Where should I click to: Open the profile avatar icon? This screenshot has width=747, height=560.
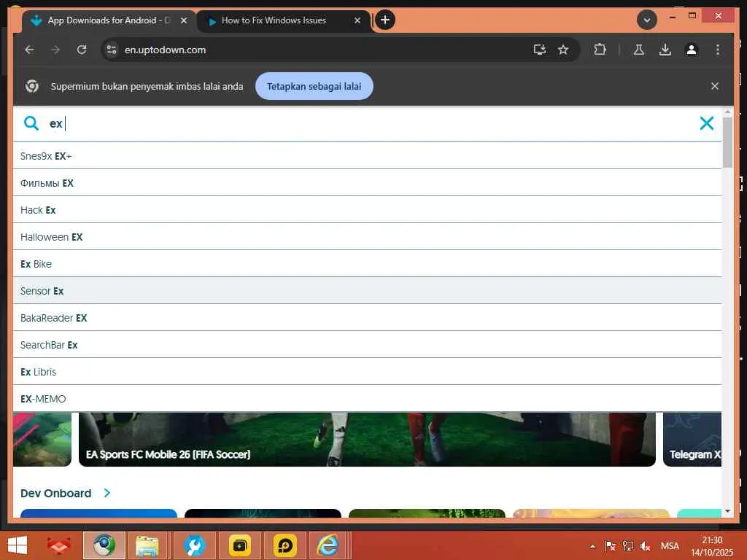pyautogui.click(x=692, y=50)
